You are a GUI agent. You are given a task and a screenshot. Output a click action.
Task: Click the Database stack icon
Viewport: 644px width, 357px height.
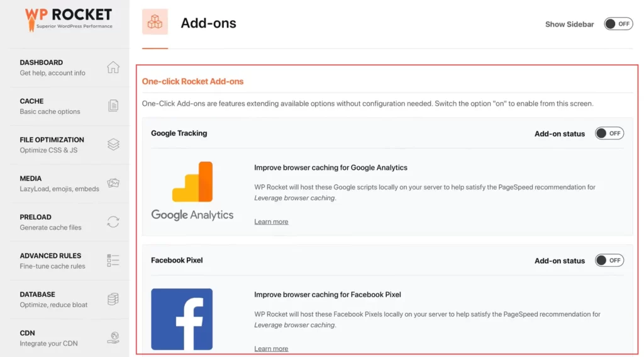[113, 299]
